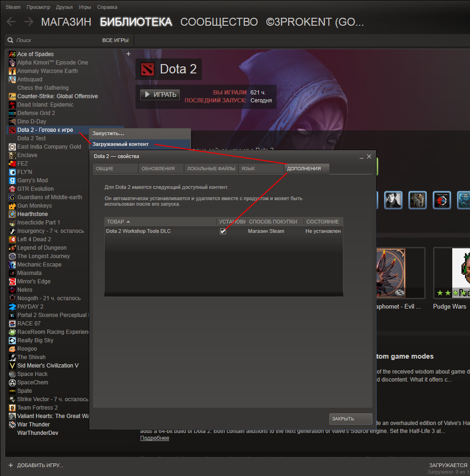
Task: Click the Sid Meier's Civilization V icon
Action: 12,366
